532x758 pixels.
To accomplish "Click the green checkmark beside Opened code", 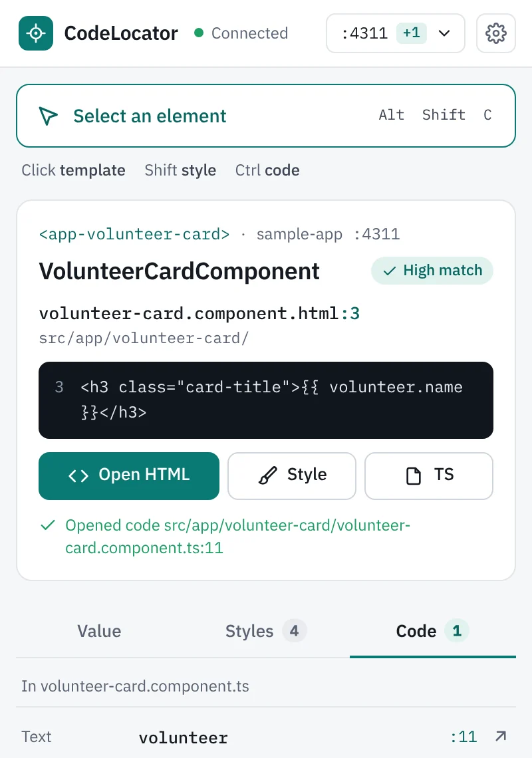I will click(47, 525).
